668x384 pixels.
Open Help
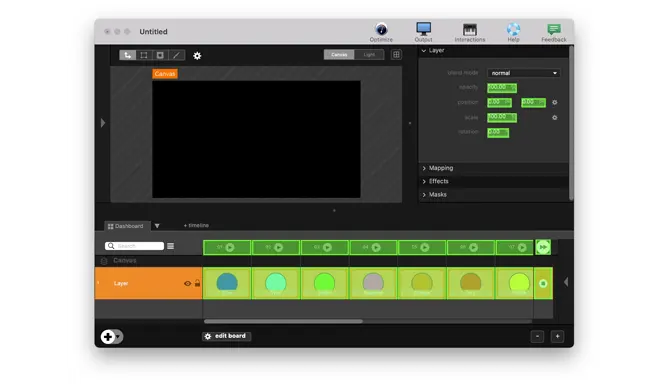coord(513,32)
